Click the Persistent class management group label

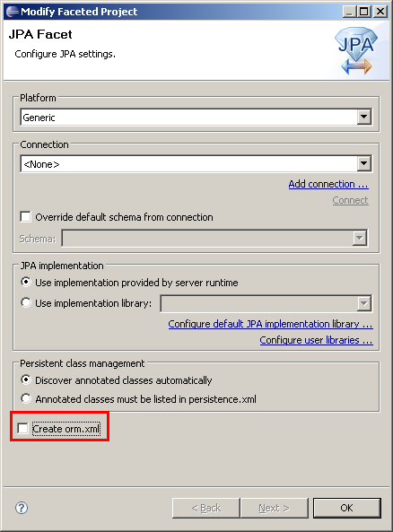(83, 363)
